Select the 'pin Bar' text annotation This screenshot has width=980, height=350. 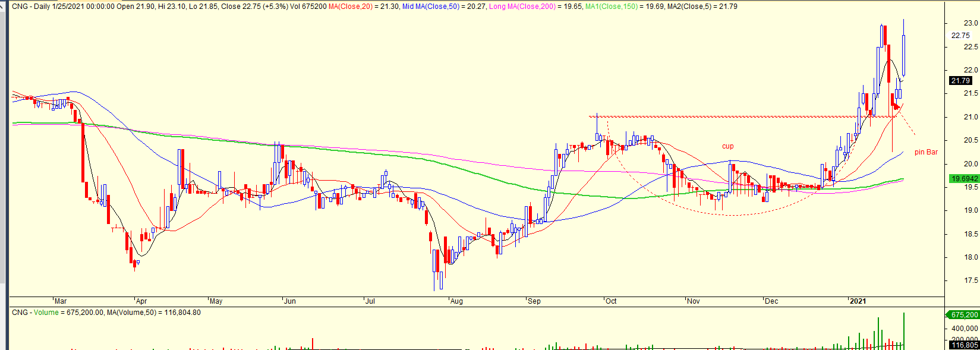pyautogui.click(x=925, y=152)
